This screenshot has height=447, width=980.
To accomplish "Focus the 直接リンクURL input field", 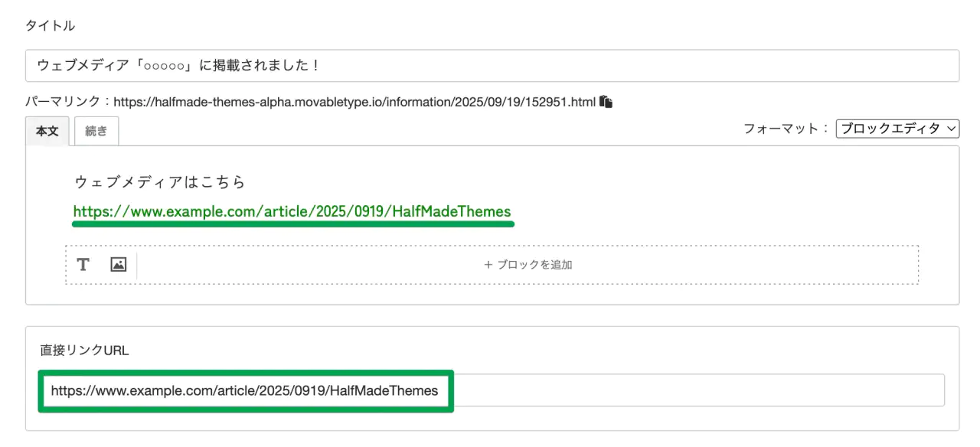I will [x=689, y=390].
